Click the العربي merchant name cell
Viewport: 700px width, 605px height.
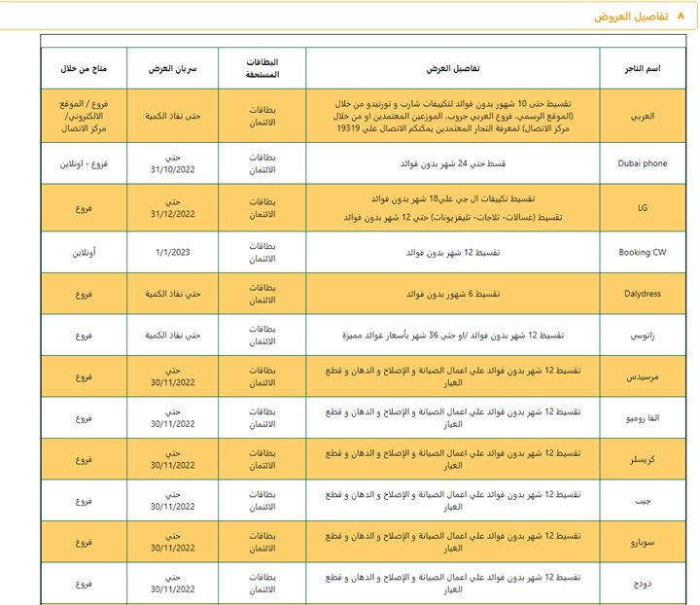[x=643, y=115]
